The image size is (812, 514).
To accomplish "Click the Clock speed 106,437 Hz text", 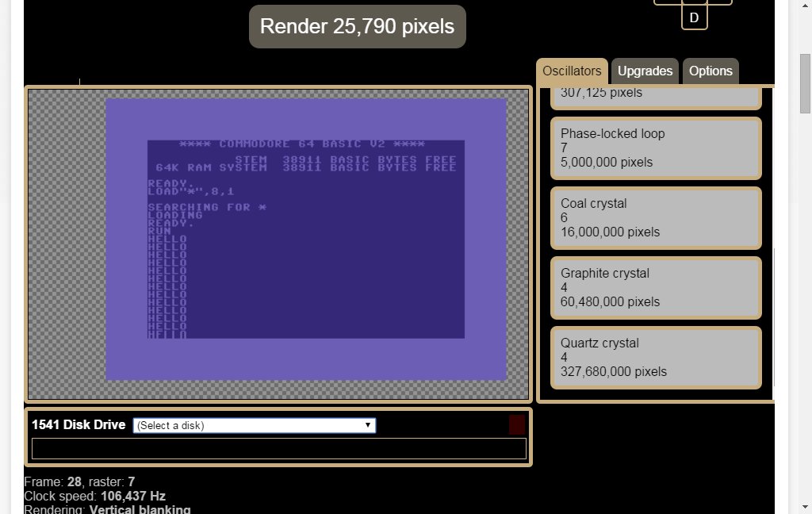I will point(95,497).
